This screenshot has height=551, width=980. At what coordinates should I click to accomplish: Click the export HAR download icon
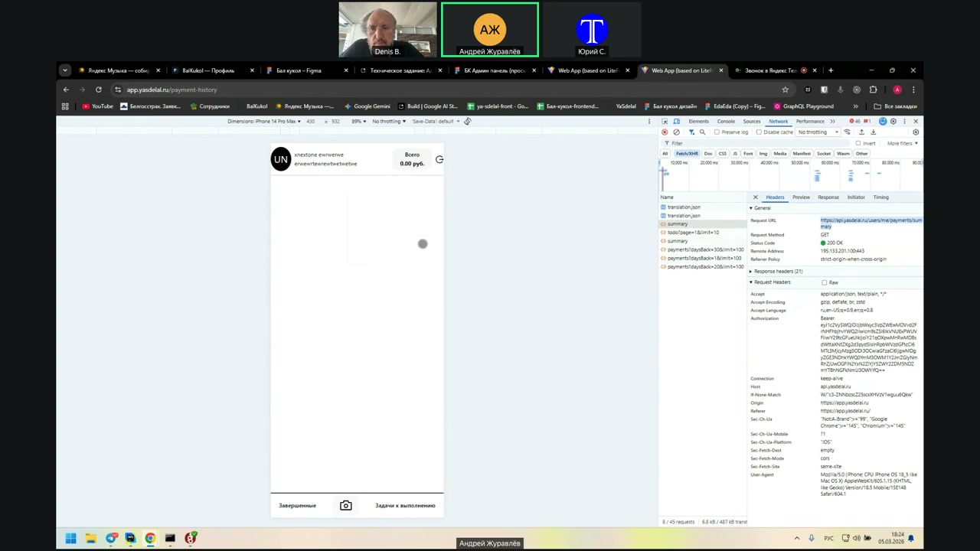click(x=873, y=132)
